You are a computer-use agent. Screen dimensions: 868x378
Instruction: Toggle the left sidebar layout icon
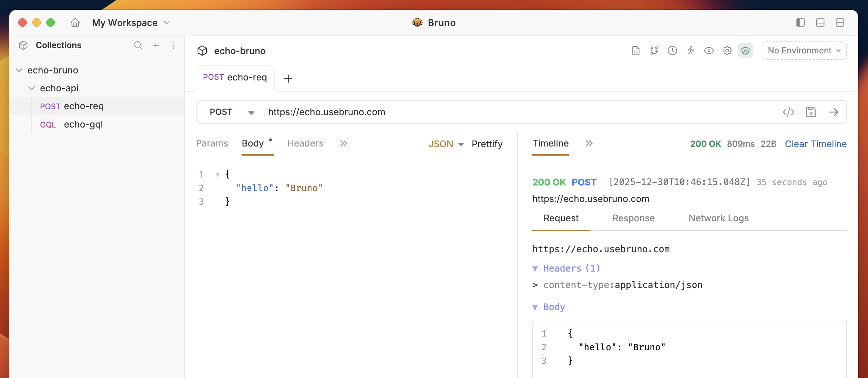coord(800,23)
